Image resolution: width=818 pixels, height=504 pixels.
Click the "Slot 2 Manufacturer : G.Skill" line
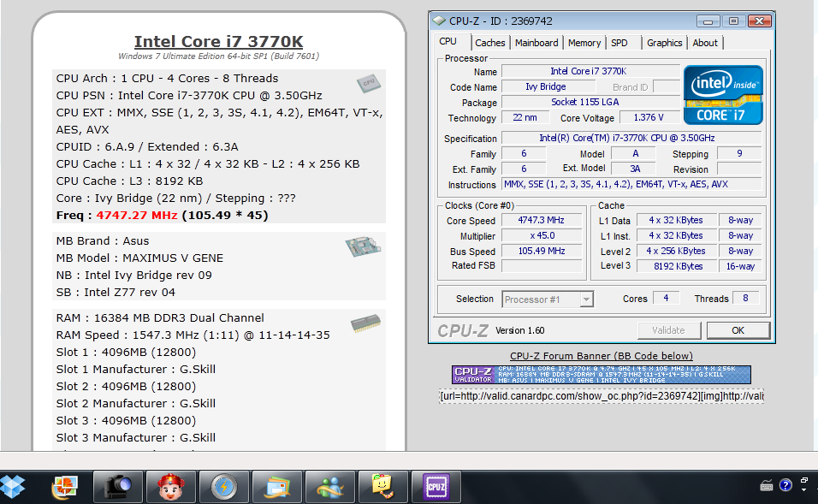136,403
